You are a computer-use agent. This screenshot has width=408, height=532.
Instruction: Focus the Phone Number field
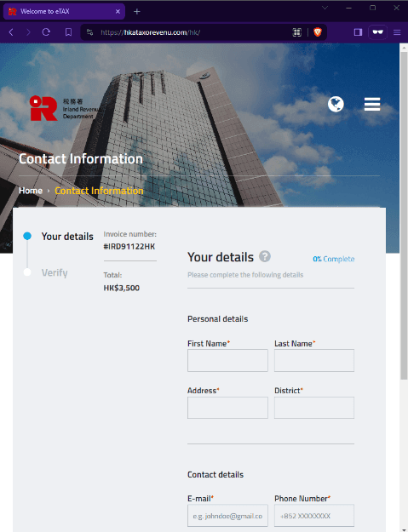314,515
